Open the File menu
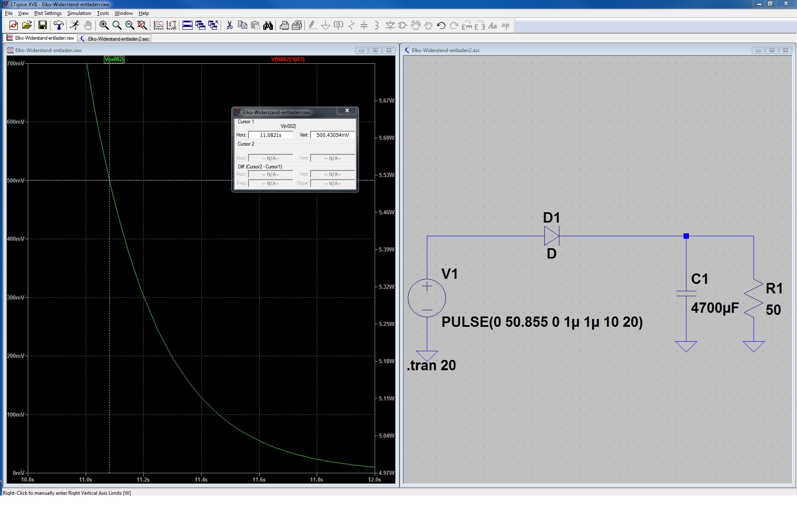Image resolution: width=797 pixels, height=532 pixels. click(x=9, y=13)
